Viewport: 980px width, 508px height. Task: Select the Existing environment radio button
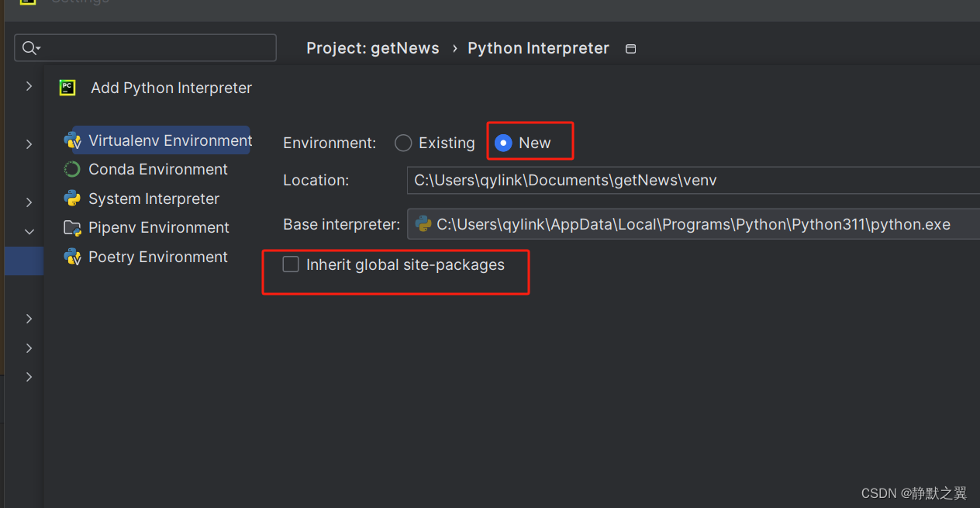(403, 143)
